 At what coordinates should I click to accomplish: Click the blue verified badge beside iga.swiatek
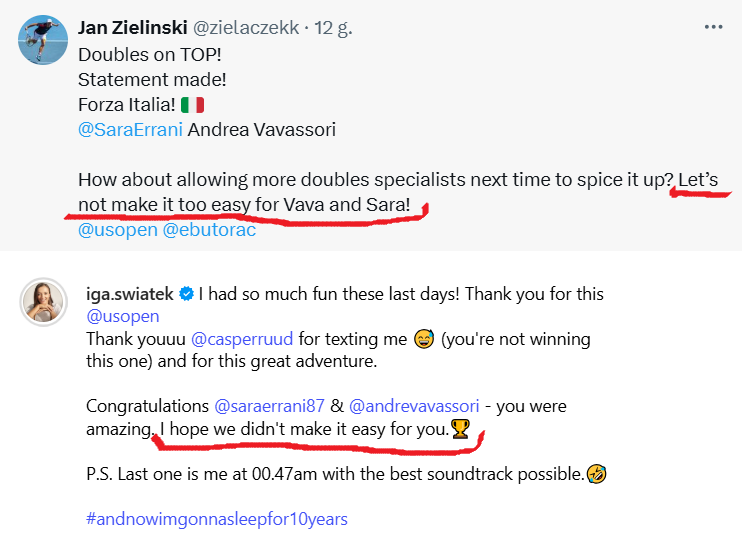pyautogui.click(x=187, y=295)
